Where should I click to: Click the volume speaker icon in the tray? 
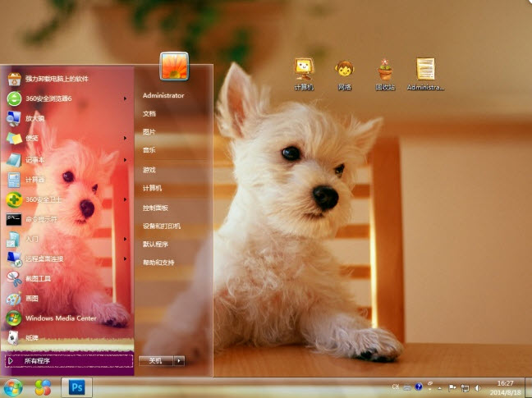(477, 387)
